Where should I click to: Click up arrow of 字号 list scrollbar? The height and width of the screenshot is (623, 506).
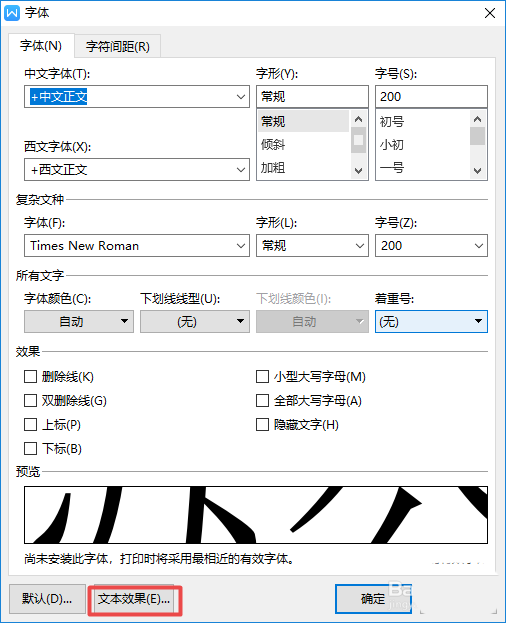pyautogui.click(x=477, y=119)
